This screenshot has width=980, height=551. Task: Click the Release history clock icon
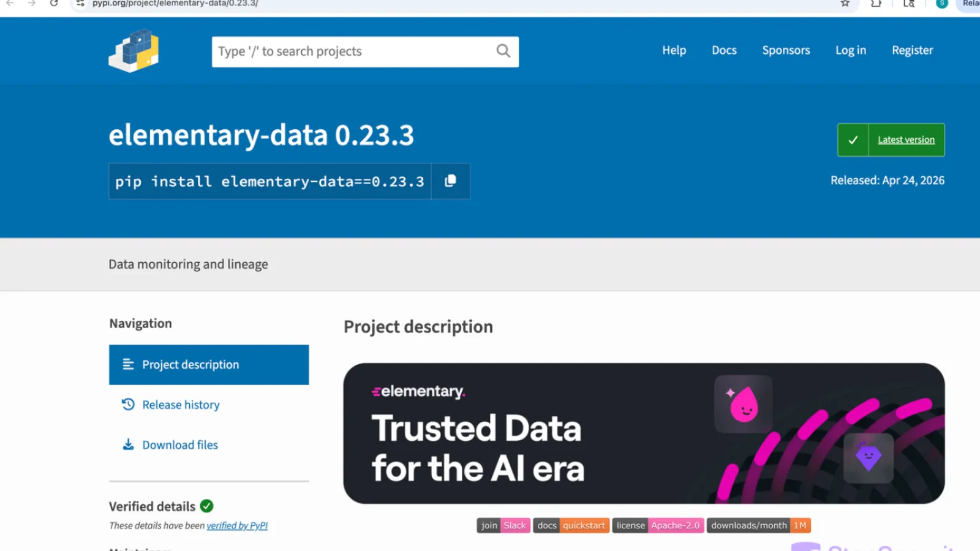128,405
